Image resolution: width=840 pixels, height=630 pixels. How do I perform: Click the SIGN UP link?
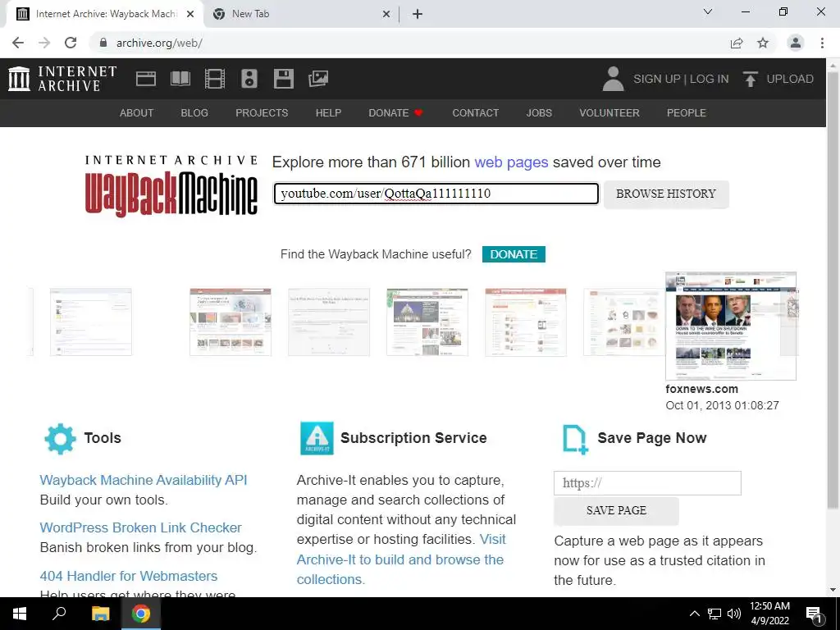[x=656, y=79]
